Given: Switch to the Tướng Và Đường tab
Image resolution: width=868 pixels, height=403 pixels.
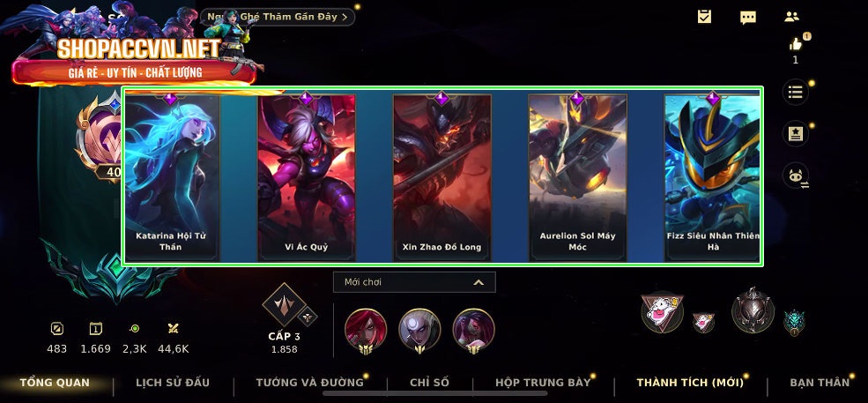Looking at the screenshot, I should click(x=309, y=383).
